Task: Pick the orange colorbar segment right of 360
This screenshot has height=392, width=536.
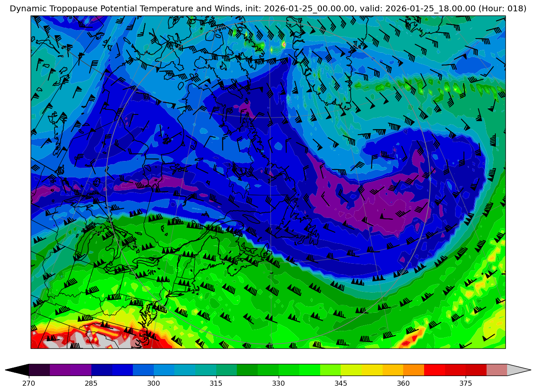Action: click(x=413, y=370)
